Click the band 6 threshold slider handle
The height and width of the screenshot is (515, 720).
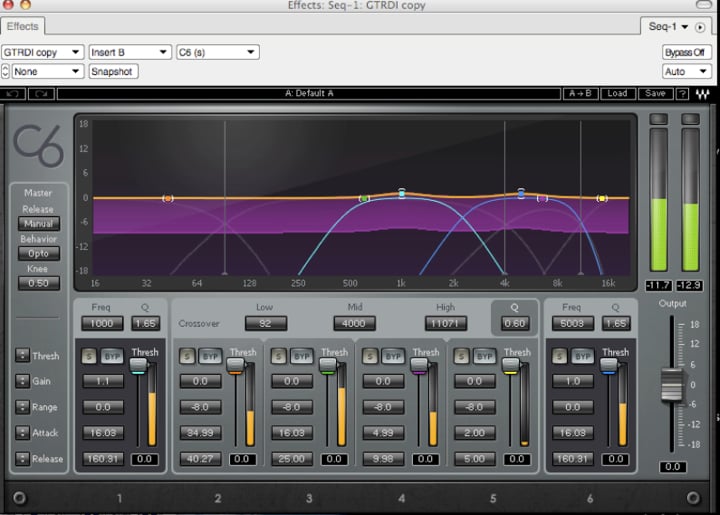coord(609,366)
